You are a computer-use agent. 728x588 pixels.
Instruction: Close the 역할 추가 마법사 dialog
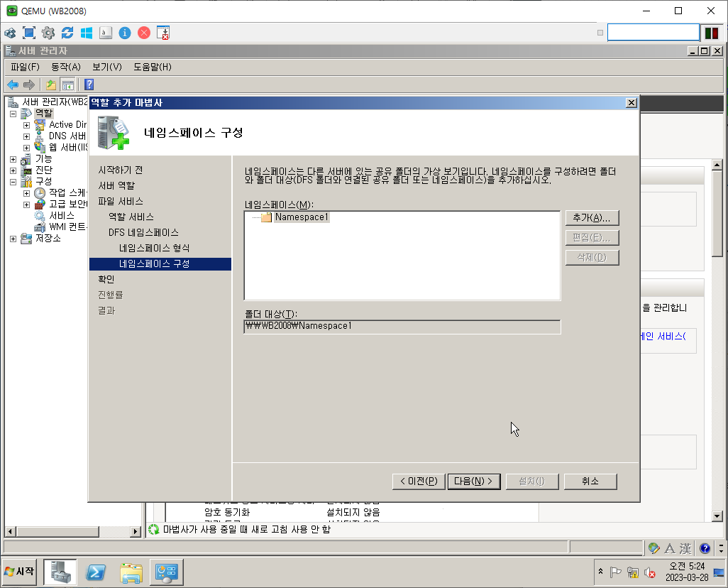[631, 103]
